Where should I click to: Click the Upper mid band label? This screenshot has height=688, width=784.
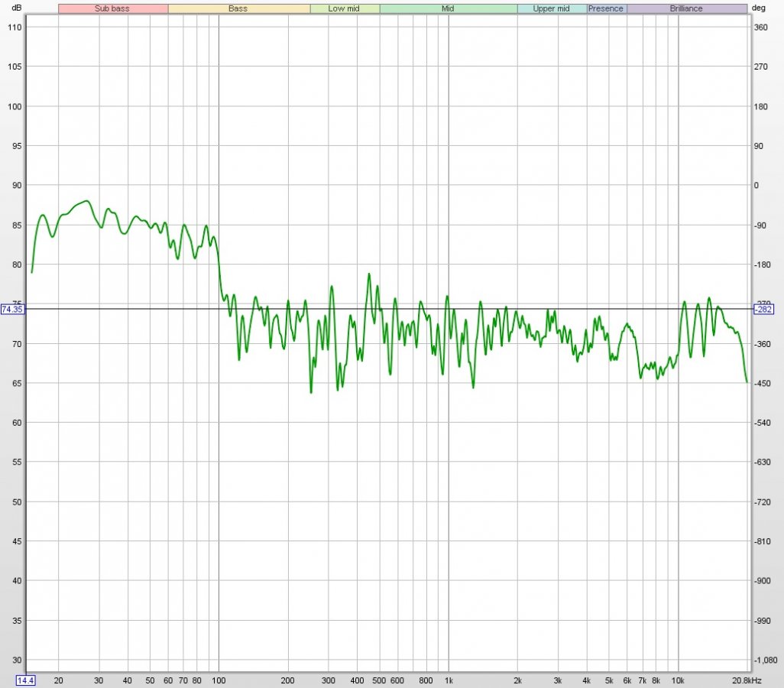click(x=551, y=8)
